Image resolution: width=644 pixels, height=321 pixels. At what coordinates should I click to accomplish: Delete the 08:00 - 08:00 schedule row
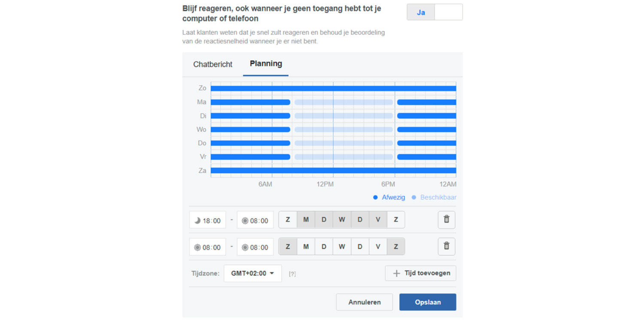(x=447, y=246)
